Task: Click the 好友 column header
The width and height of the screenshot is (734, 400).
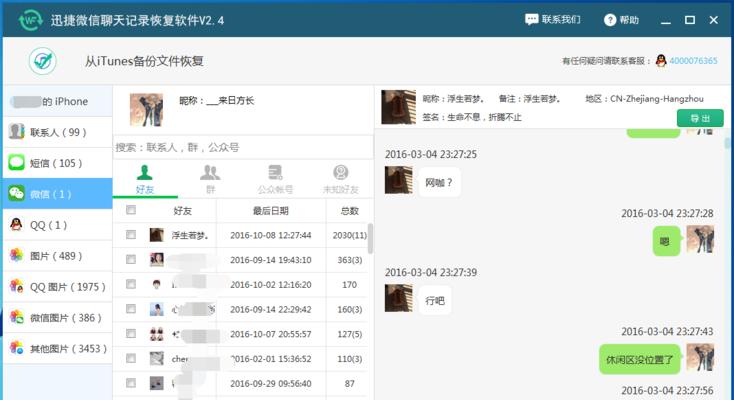Action: (x=182, y=211)
